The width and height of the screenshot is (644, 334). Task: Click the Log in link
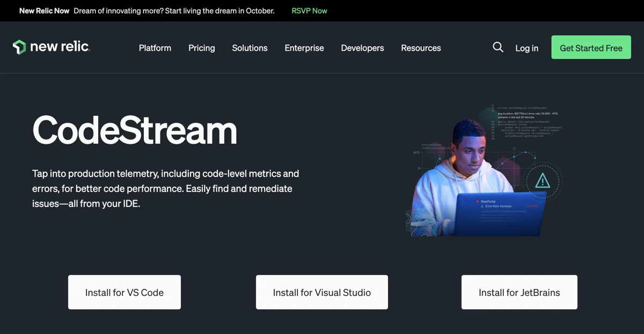pyautogui.click(x=526, y=48)
